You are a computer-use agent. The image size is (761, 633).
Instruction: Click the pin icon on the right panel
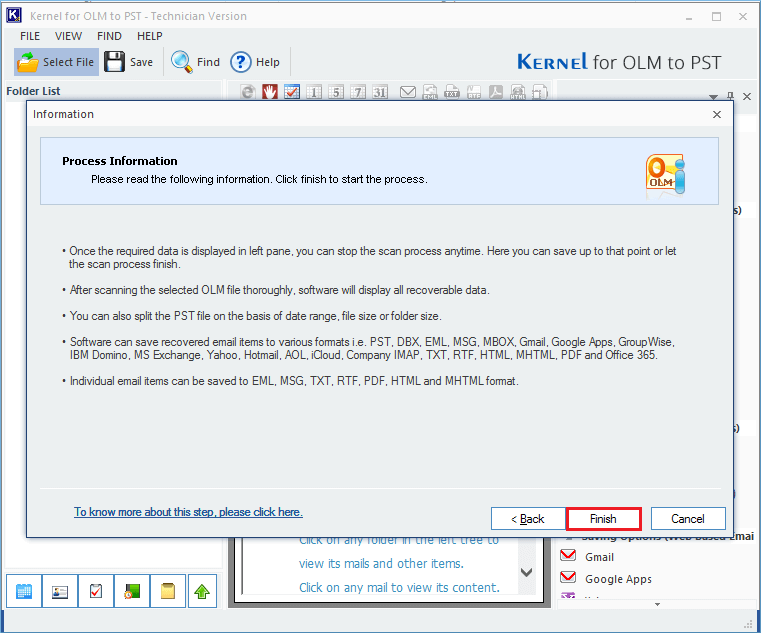click(730, 96)
